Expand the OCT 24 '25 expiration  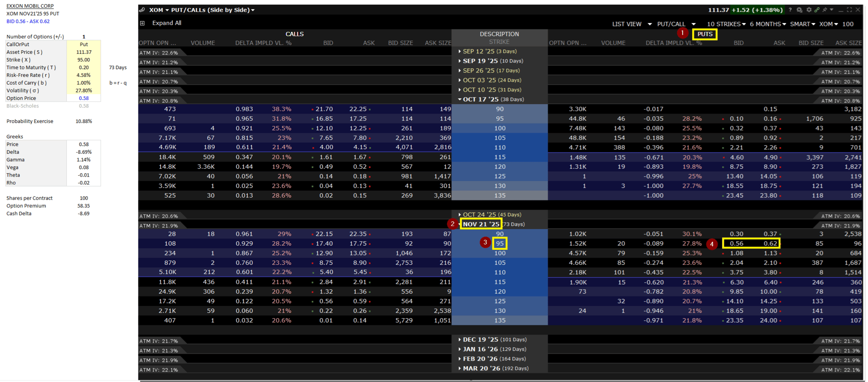point(490,215)
